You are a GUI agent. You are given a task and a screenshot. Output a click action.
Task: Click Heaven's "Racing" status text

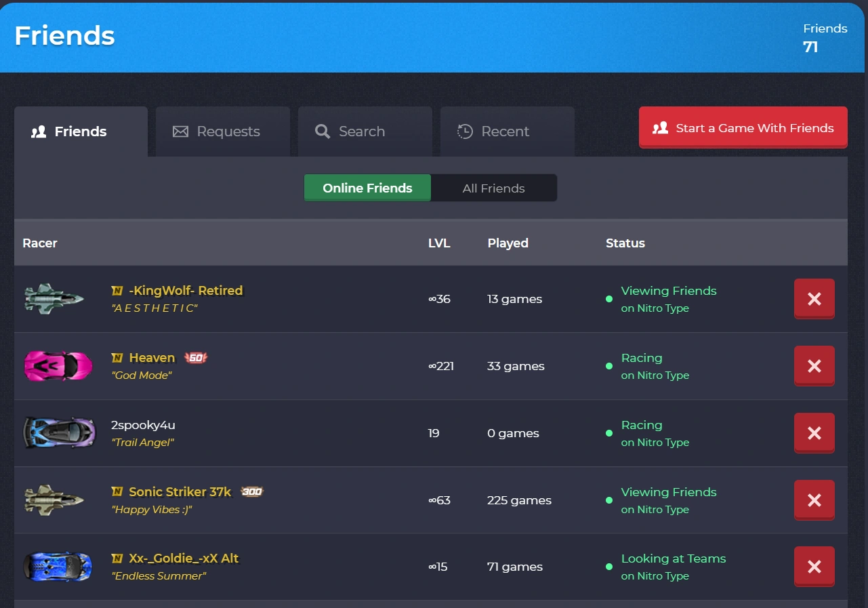coord(642,358)
